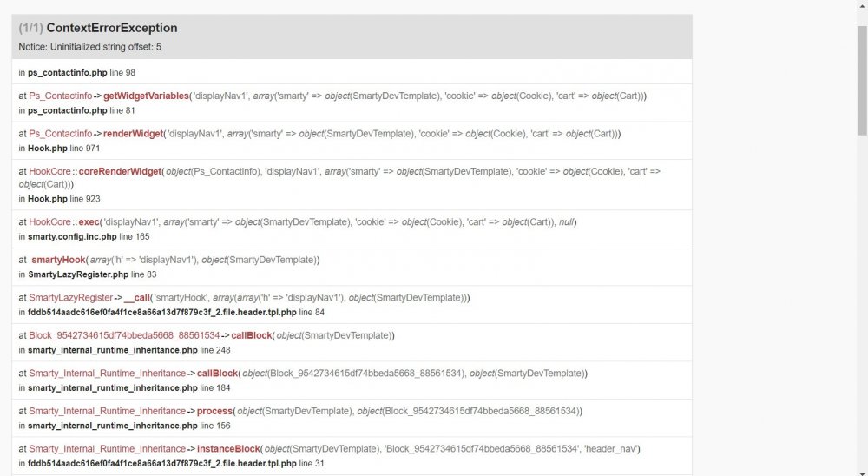Click the exec method of HookCore
The image size is (868, 476).
pos(89,222)
